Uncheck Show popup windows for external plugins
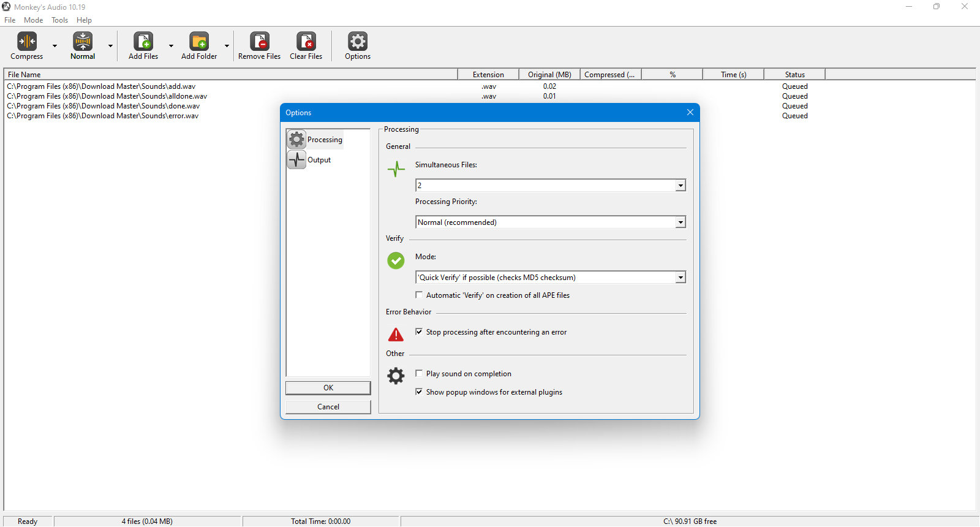Screen dimensions: 980x527 419,392
